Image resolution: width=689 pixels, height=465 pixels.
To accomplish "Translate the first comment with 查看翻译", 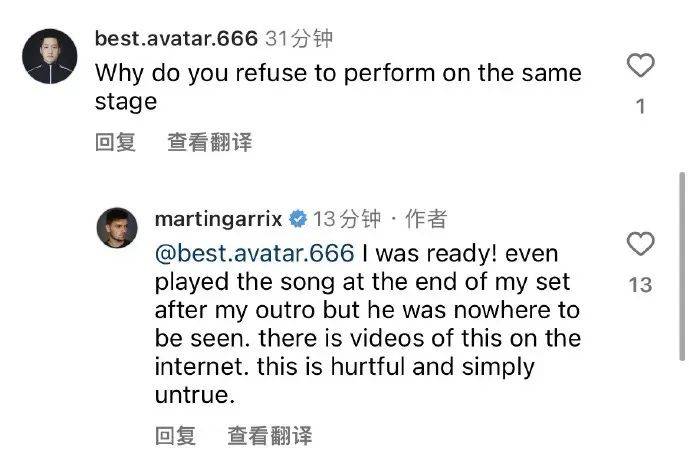I will [209, 142].
